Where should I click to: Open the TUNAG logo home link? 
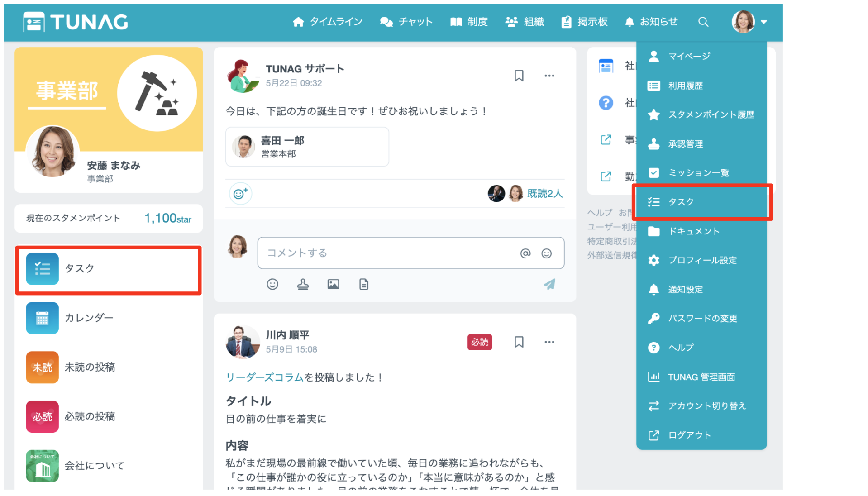(x=76, y=22)
